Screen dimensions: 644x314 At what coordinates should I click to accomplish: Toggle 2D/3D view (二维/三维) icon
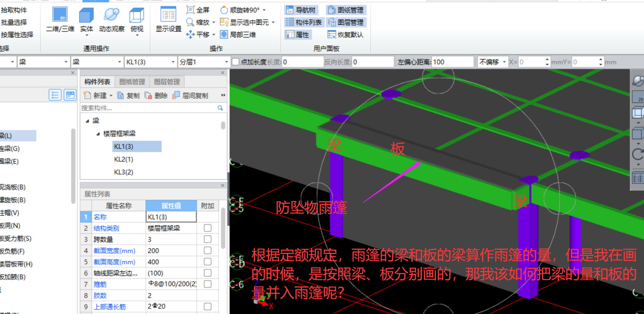60,15
